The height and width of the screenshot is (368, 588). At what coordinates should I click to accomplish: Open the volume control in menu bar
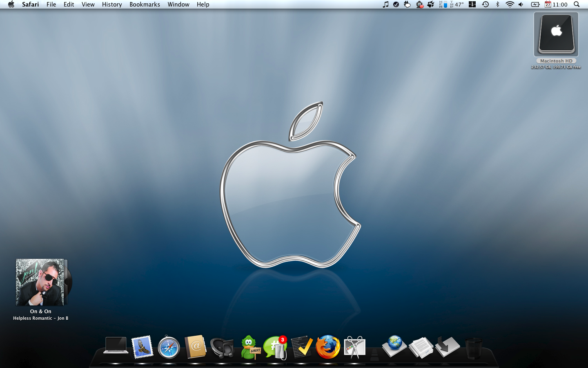[521, 4]
